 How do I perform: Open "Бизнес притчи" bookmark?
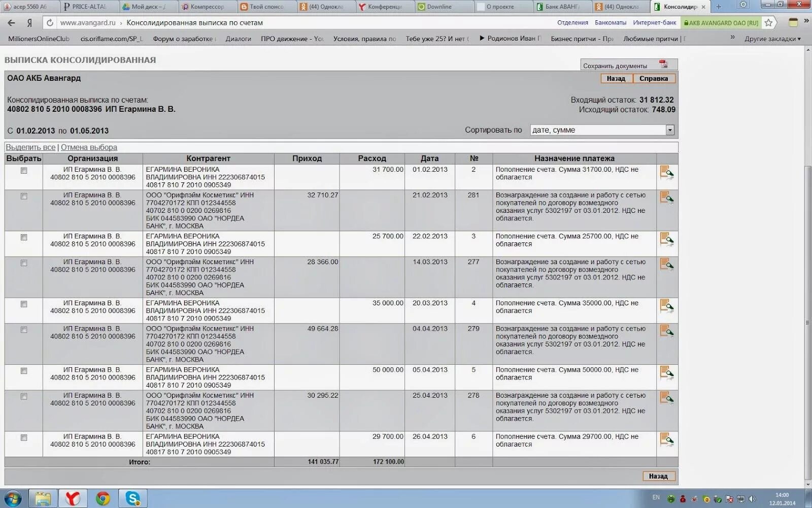coord(582,39)
